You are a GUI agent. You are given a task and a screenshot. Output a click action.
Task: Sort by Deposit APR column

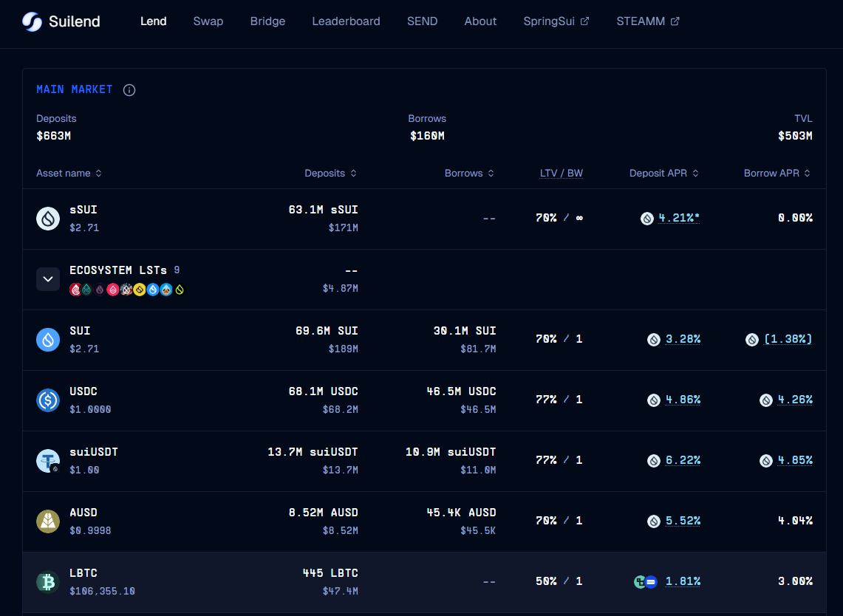[664, 173]
